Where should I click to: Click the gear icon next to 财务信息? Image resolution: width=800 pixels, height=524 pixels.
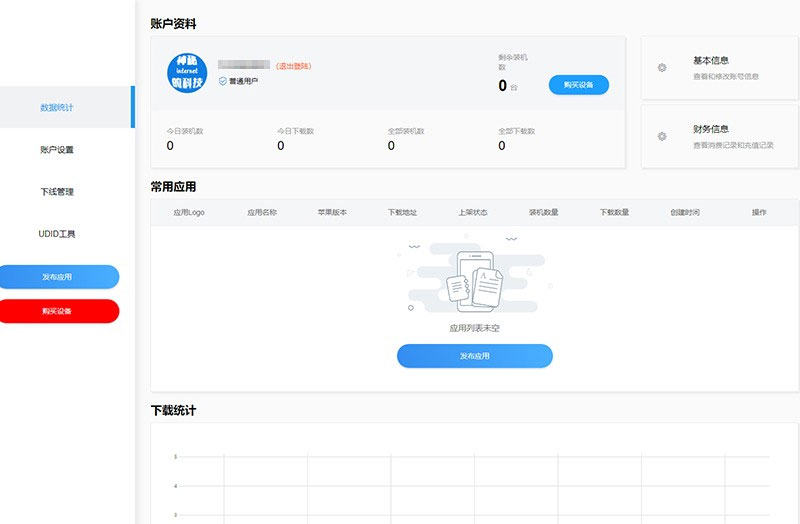(x=662, y=136)
